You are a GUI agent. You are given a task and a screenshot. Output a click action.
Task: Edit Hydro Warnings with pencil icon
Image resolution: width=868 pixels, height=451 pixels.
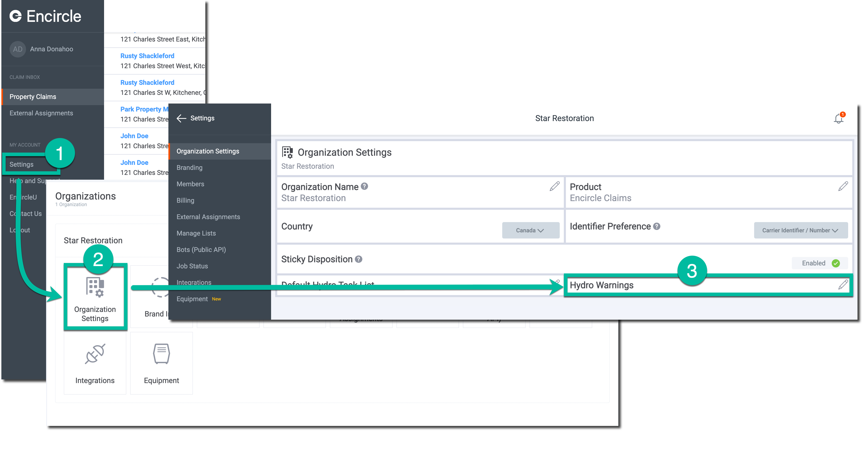(x=843, y=285)
